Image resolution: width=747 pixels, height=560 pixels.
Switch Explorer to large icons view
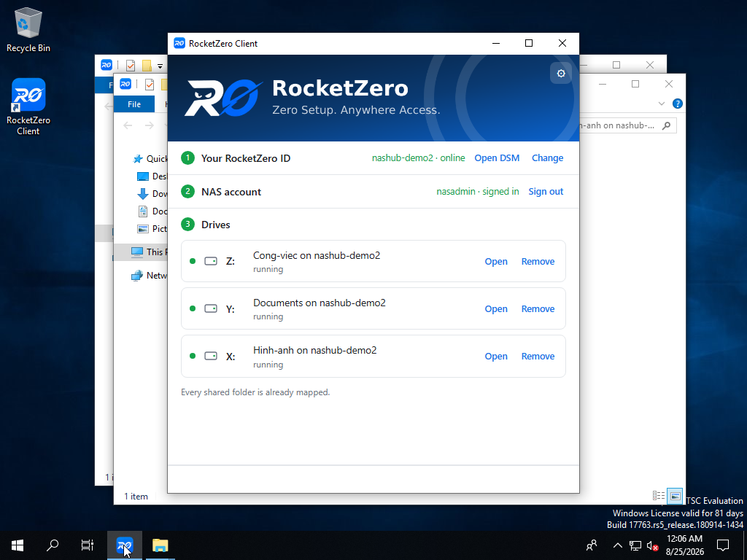(x=675, y=496)
